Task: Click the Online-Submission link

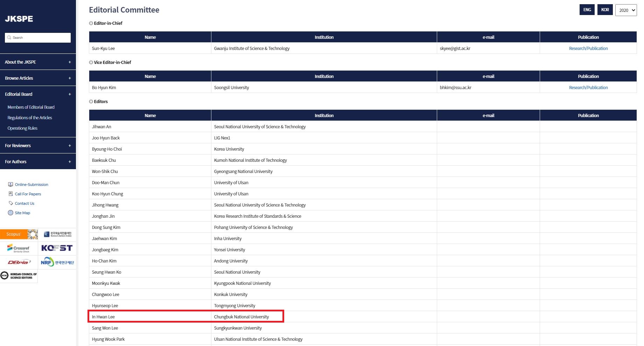Action: click(x=31, y=184)
